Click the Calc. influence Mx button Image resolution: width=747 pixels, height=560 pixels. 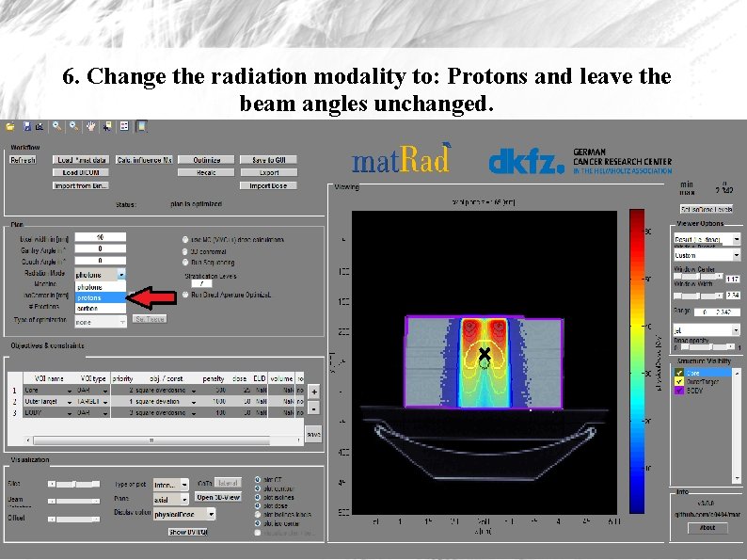tap(144, 160)
